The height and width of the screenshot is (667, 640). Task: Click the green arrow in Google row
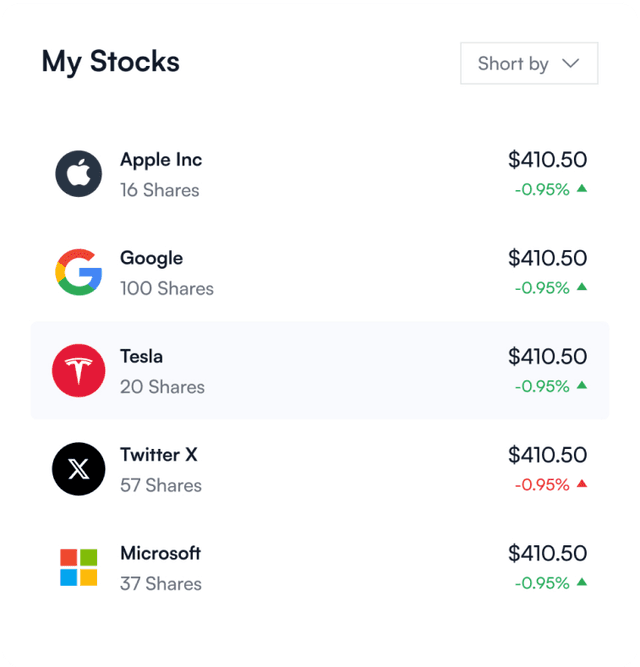pos(582,287)
